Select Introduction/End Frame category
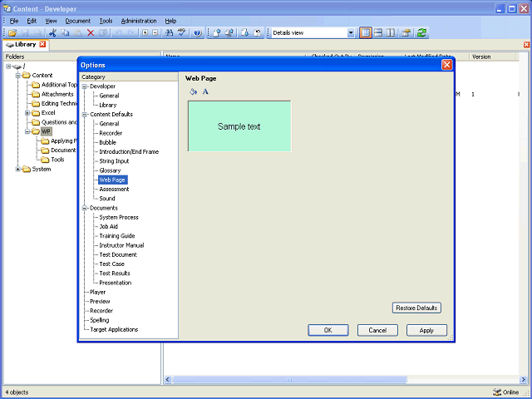 129,151
